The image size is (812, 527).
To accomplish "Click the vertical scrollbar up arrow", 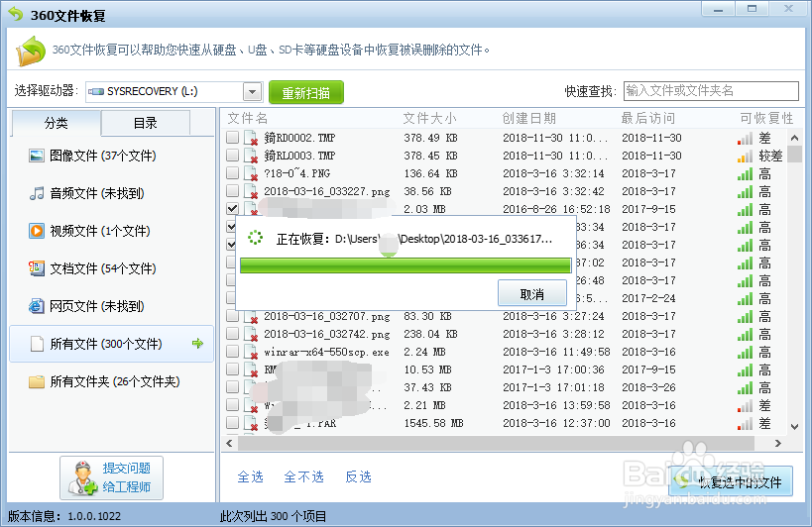I will coord(794,138).
